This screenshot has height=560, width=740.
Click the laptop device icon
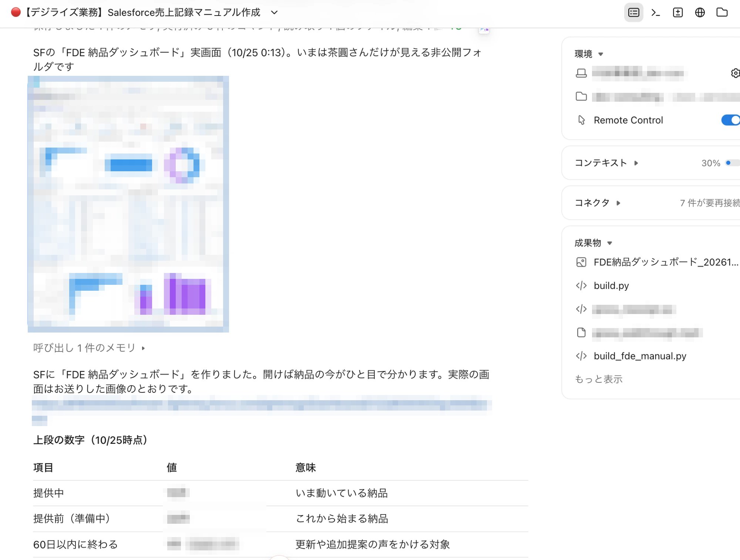[581, 73]
